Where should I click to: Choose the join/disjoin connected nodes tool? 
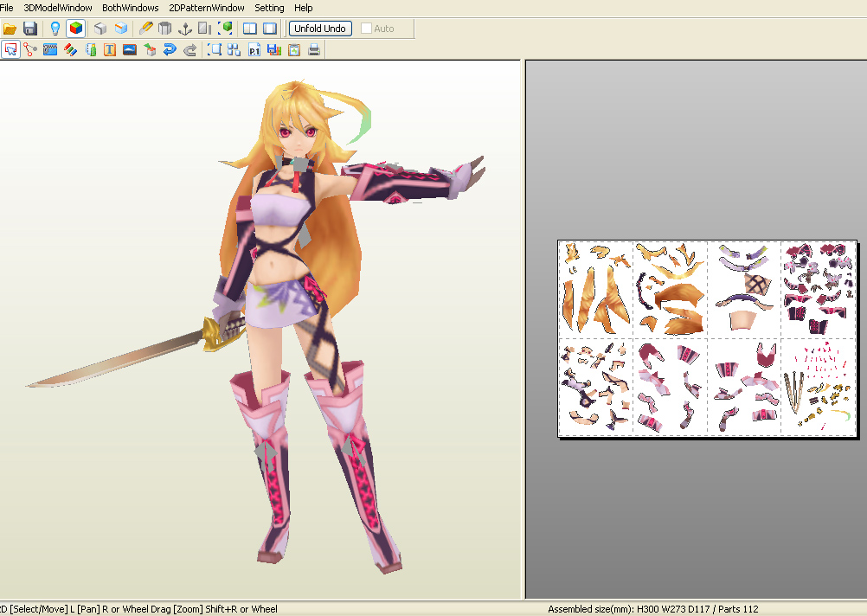30,50
